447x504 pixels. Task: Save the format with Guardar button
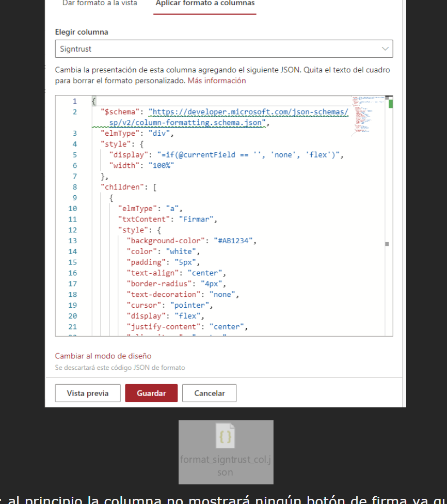click(151, 393)
